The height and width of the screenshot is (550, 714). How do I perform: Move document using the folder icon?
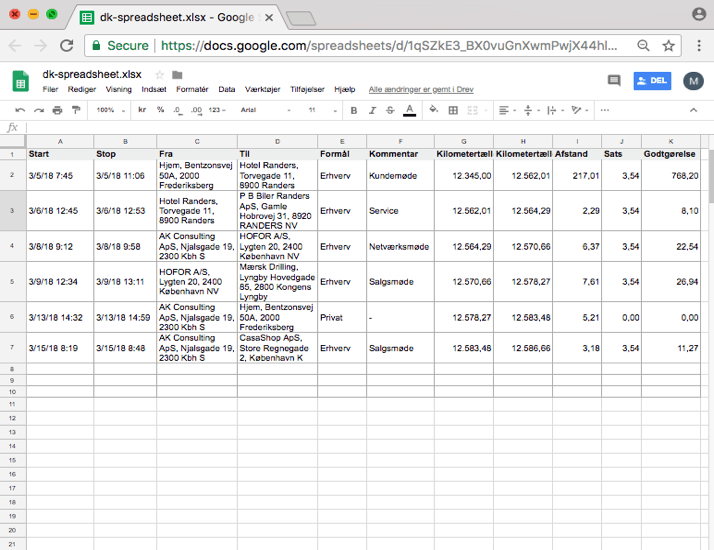click(177, 75)
